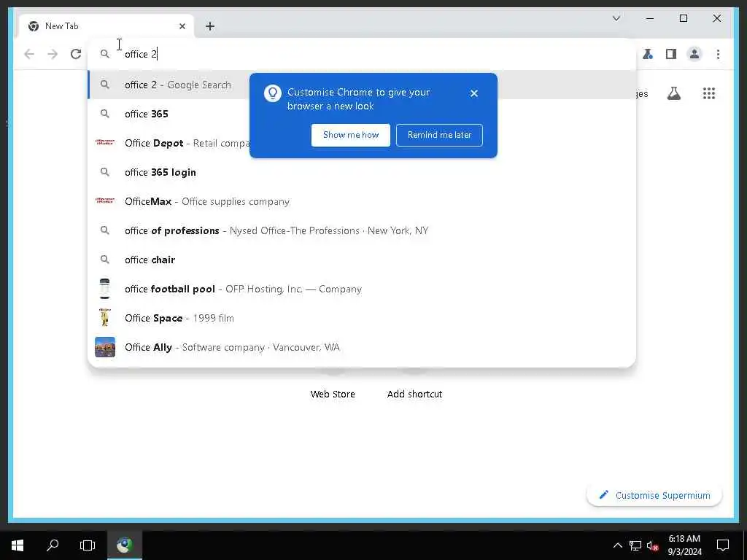Click the muted volume tray icon
Image resolution: width=747 pixels, height=560 pixels.
click(x=653, y=545)
